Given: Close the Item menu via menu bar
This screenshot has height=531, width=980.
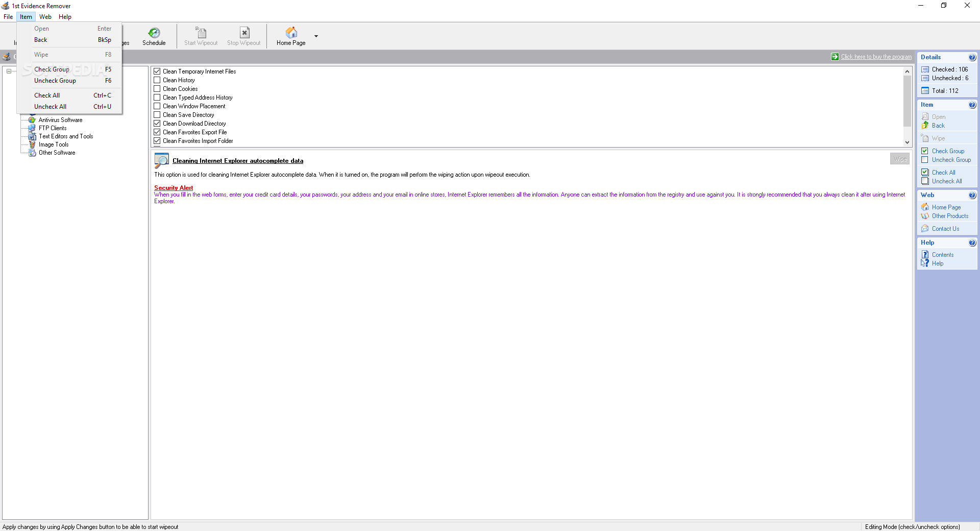Looking at the screenshot, I should click(x=26, y=17).
